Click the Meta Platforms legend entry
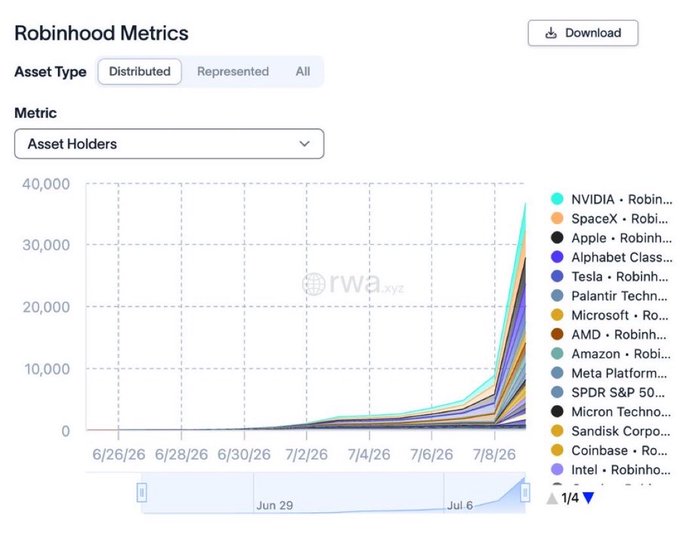 (610, 373)
